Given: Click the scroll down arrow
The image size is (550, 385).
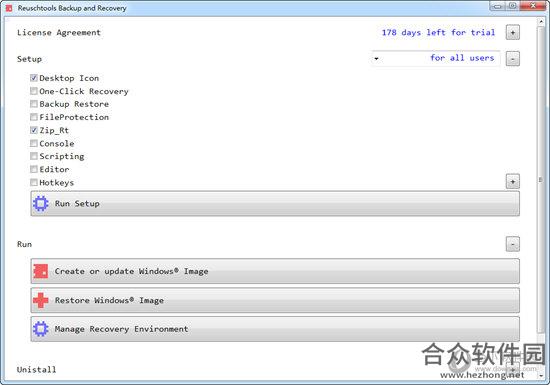Looking at the screenshot, I should (541, 375).
